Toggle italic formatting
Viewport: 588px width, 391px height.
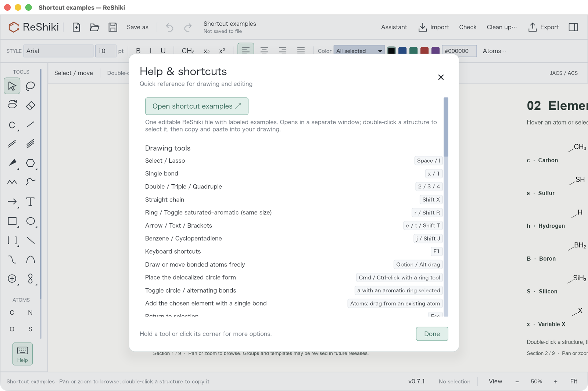tap(151, 51)
